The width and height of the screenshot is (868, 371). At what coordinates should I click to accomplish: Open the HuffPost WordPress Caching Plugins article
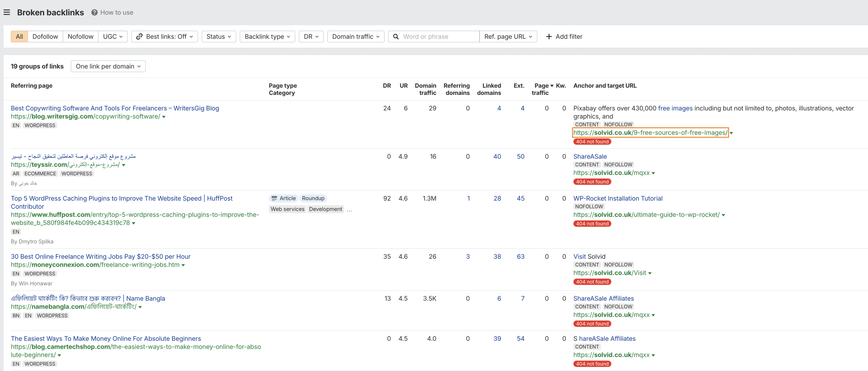click(x=122, y=202)
